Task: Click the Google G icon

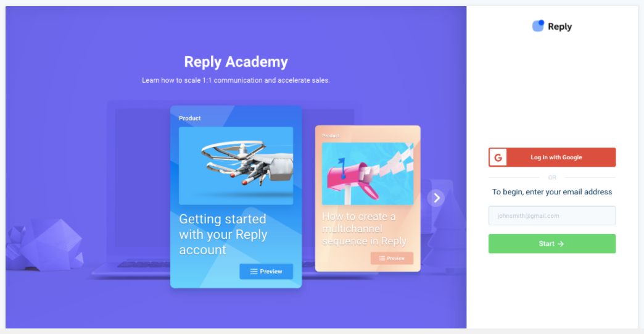Action: tap(498, 157)
